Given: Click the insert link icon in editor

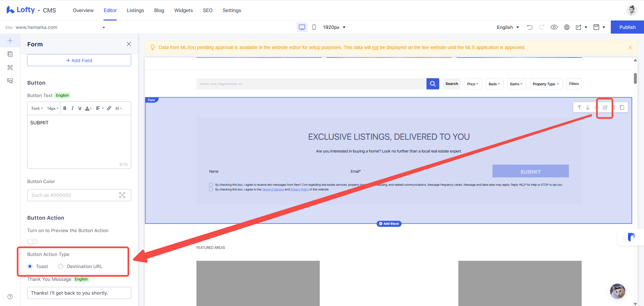Looking at the screenshot, I should pos(109,108).
